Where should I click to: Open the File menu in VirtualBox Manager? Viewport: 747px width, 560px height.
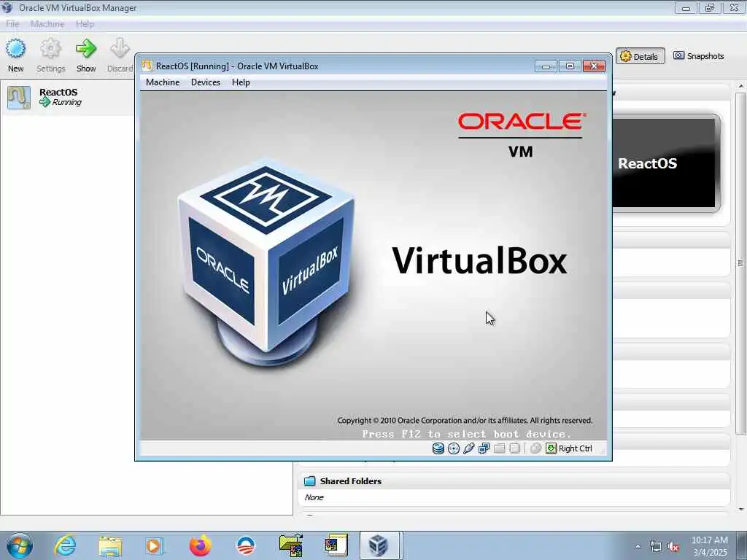(x=12, y=24)
